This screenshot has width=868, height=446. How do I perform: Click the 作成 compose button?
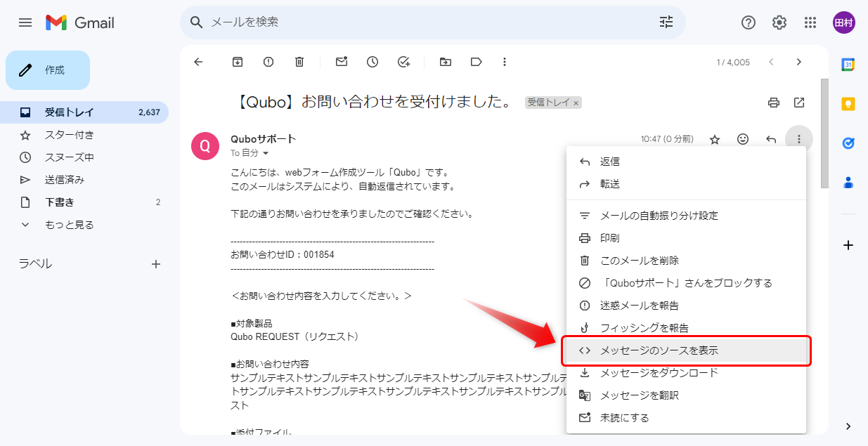pyautogui.click(x=48, y=70)
